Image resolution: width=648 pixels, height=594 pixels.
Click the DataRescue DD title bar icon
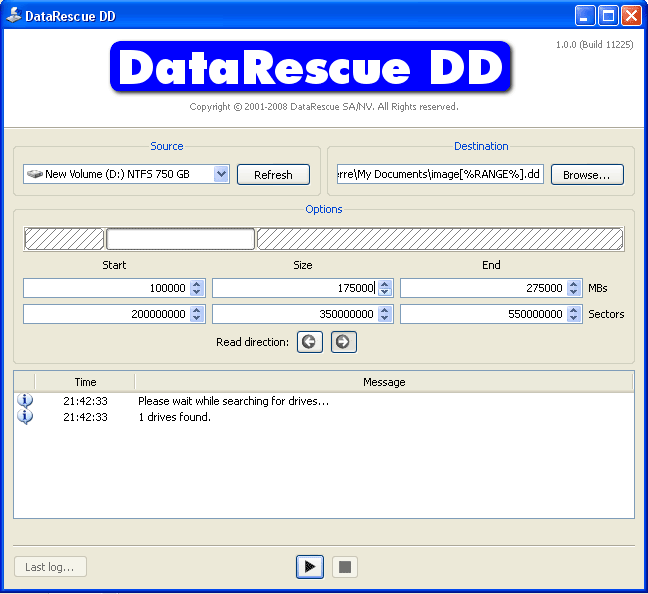tap(14, 15)
